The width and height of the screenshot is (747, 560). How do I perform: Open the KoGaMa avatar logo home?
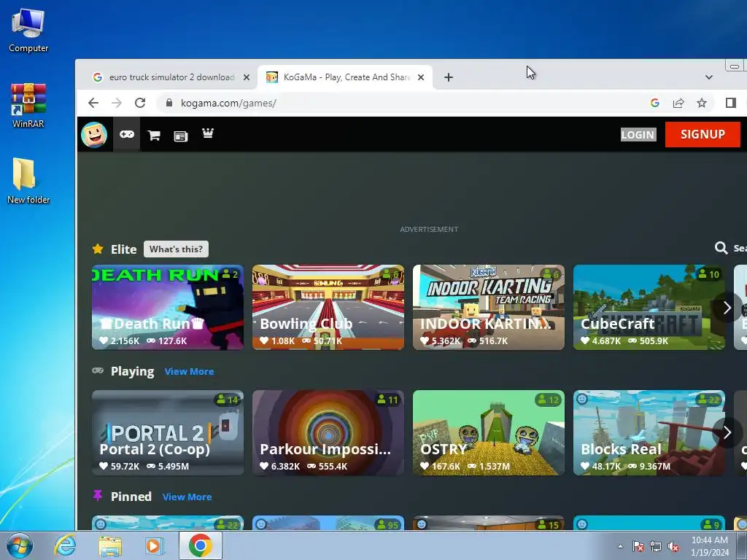94,135
